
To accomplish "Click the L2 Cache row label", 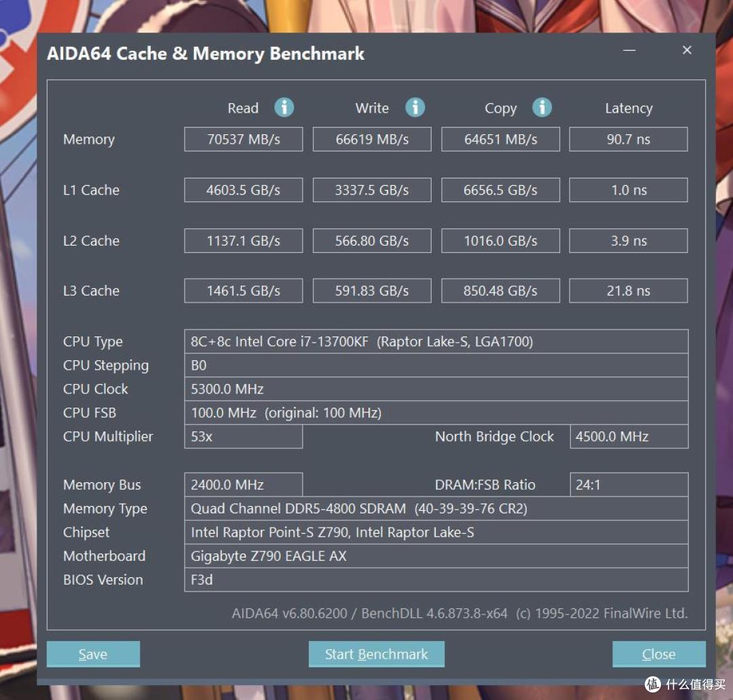I will point(91,241).
